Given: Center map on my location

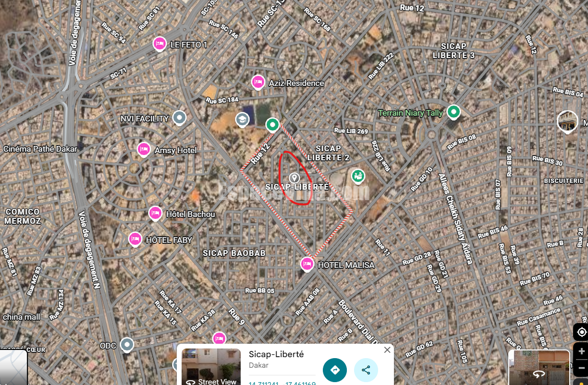Looking at the screenshot, I should (x=581, y=332).
